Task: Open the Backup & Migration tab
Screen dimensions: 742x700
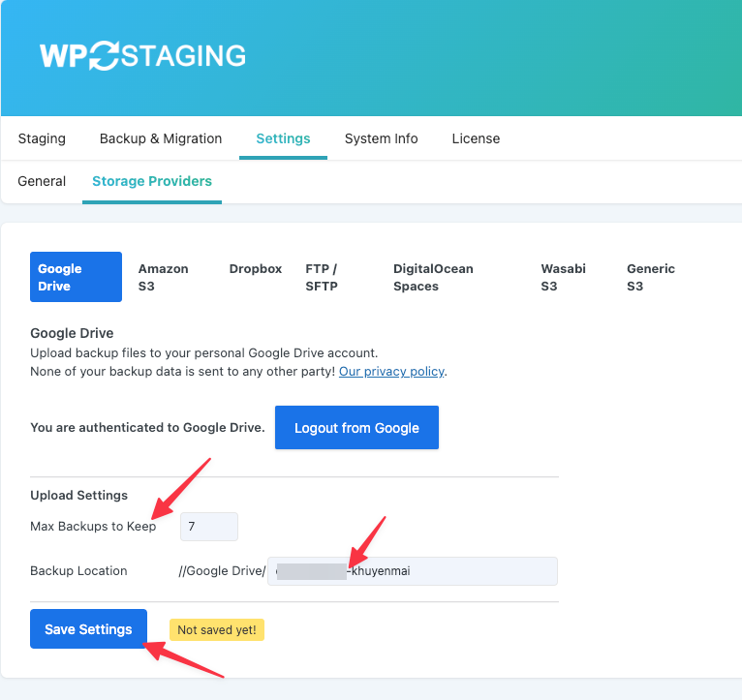Action: point(161,138)
